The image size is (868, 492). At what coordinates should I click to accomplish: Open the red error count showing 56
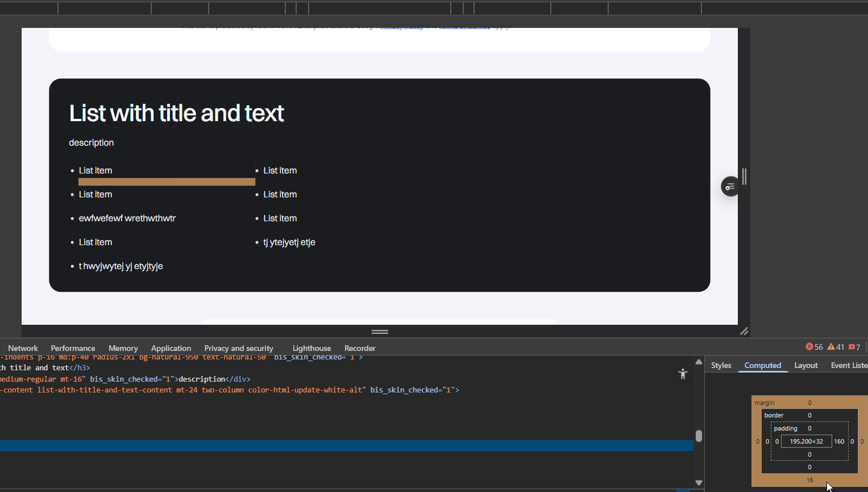pyautogui.click(x=814, y=347)
